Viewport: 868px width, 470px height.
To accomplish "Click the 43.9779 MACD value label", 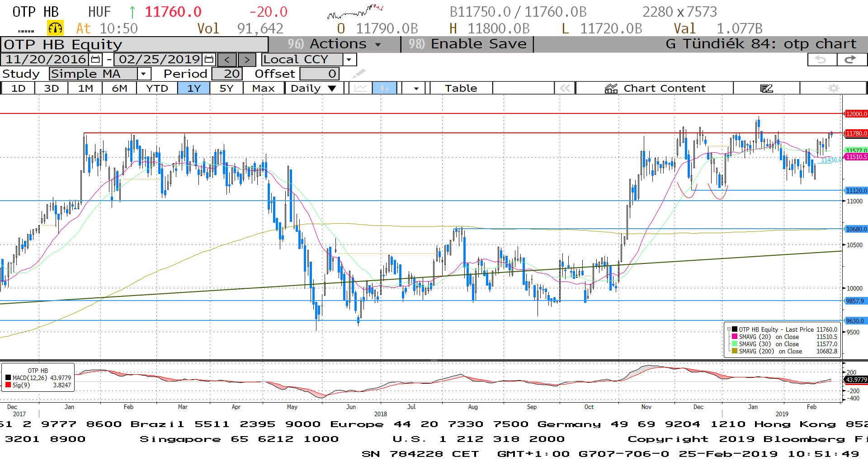I will tap(856, 380).
